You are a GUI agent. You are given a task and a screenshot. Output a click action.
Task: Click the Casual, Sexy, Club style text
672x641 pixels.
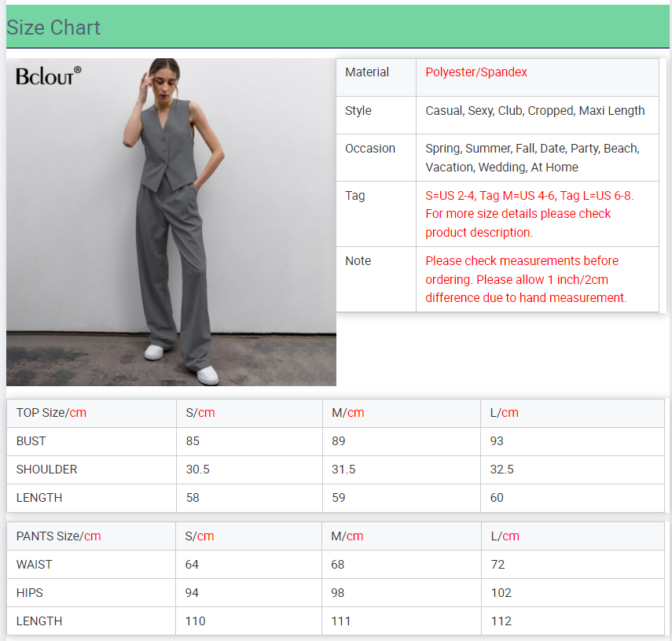(534, 111)
